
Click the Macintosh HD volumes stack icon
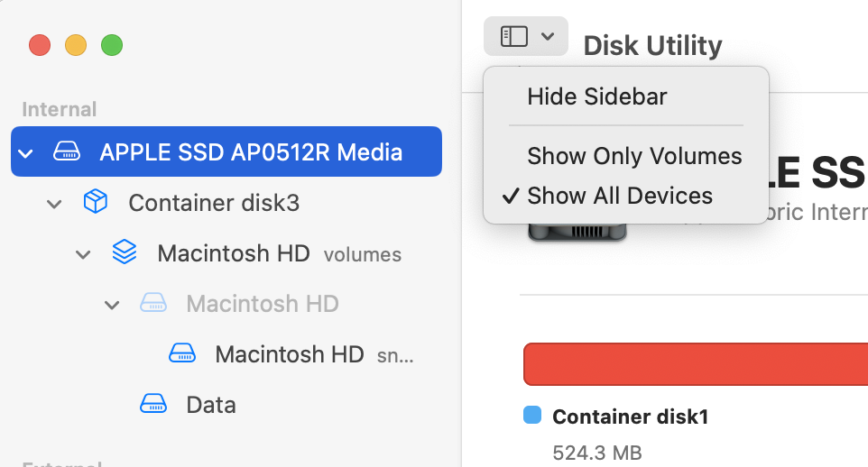coord(124,253)
